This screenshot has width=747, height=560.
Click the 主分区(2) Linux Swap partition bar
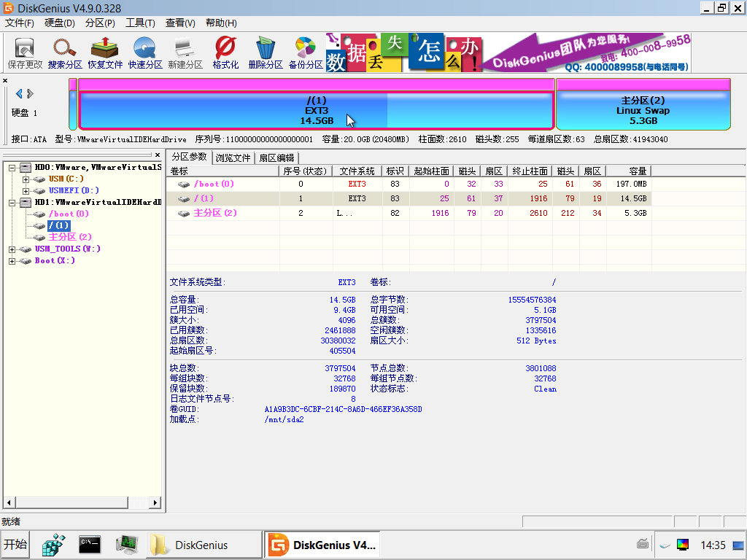(x=643, y=110)
